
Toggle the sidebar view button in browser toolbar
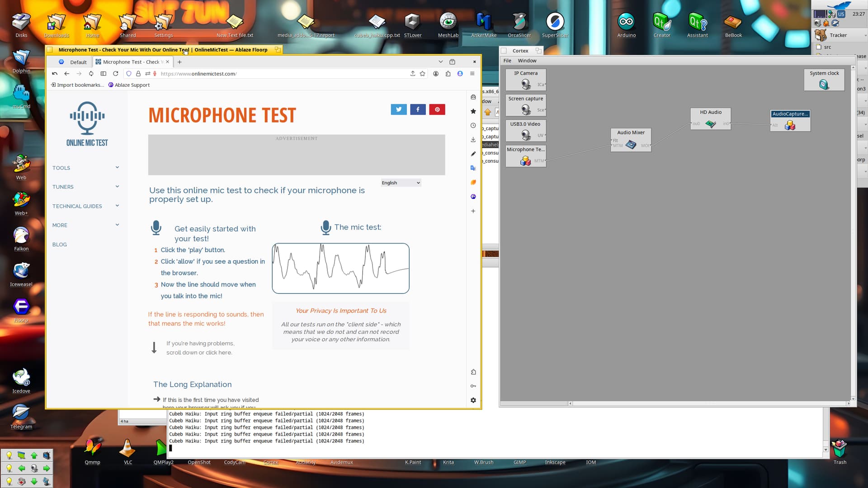(x=103, y=74)
